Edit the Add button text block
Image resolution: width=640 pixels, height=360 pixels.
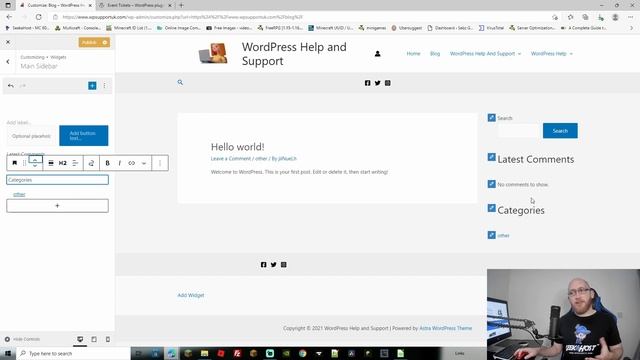click(x=84, y=136)
